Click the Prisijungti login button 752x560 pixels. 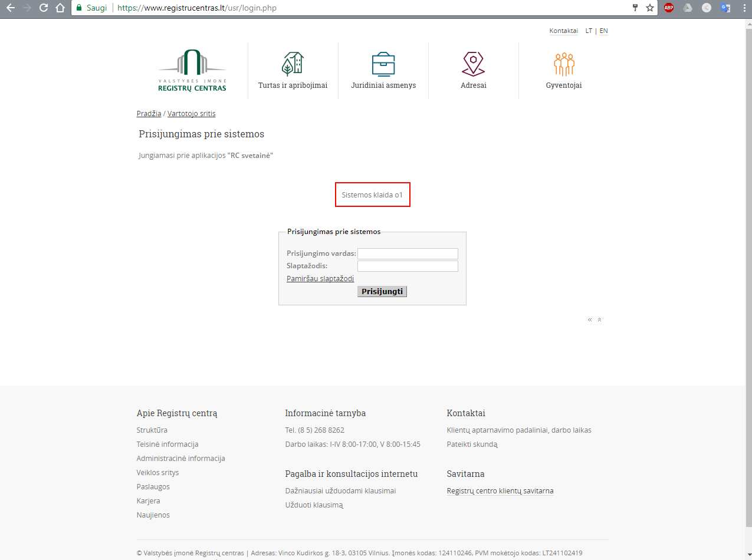382,291
